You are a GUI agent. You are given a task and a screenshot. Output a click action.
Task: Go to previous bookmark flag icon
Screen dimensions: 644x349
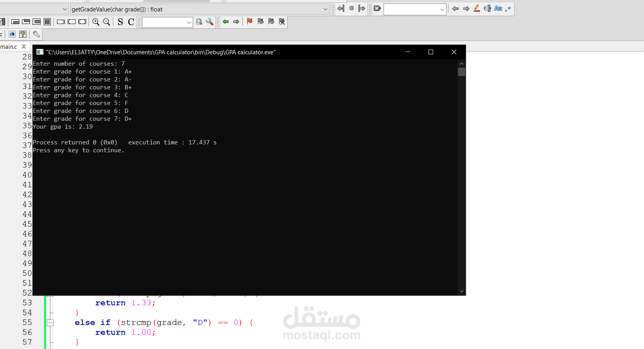(x=260, y=22)
